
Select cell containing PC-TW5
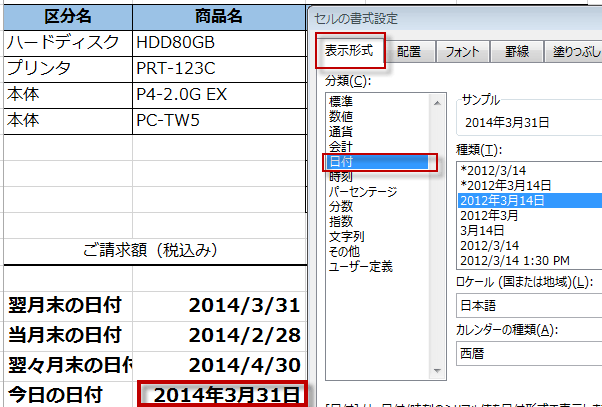(219, 121)
